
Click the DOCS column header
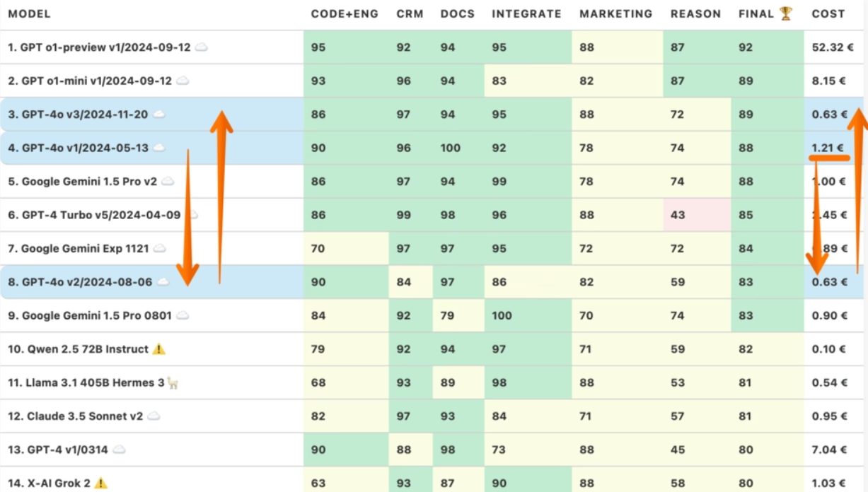tap(458, 14)
